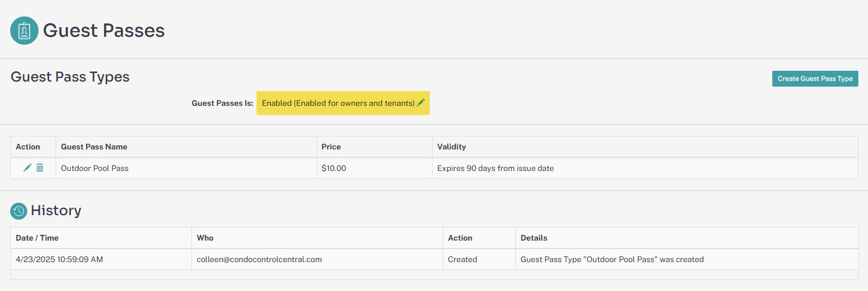This screenshot has height=291, width=868.
Task: Click the Created action history entry
Action: click(463, 259)
